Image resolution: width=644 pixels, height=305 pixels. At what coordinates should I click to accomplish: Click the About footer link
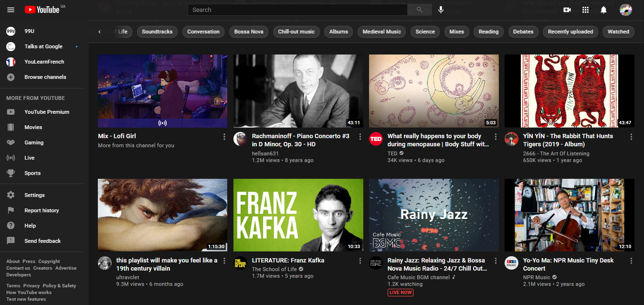click(13, 261)
